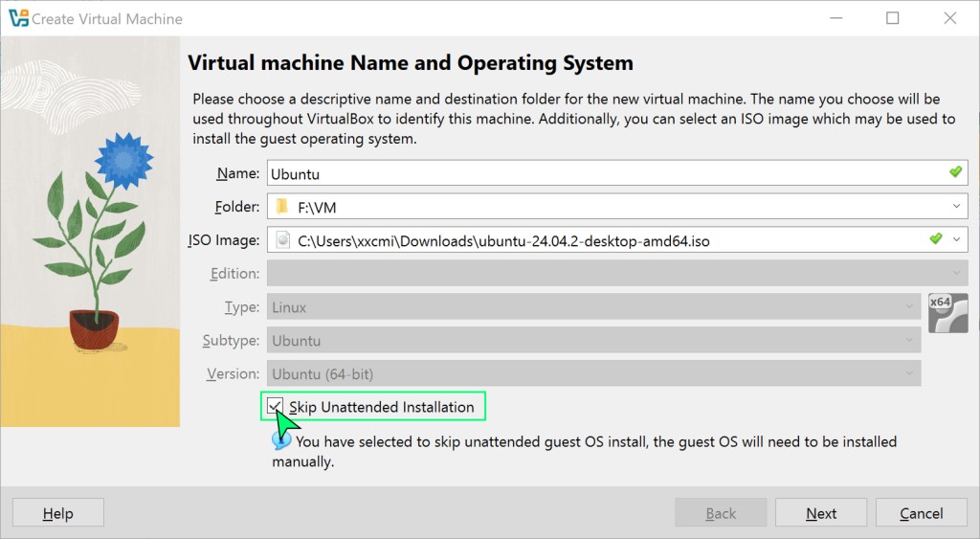Close the Create Virtual Machine window
Screen dimensions: 980x539
coord(950,18)
